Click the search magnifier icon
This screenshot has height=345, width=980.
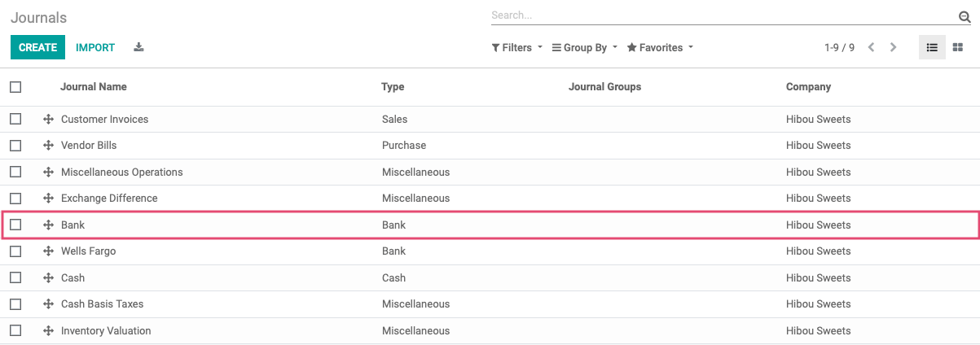point(965,16)
